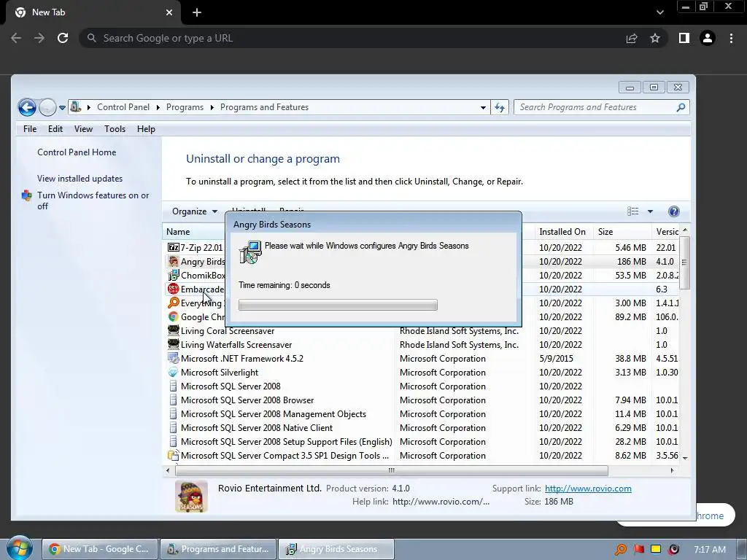
Task: Bookmark this tab with the star icon
Action: click(x=655, y=38)
